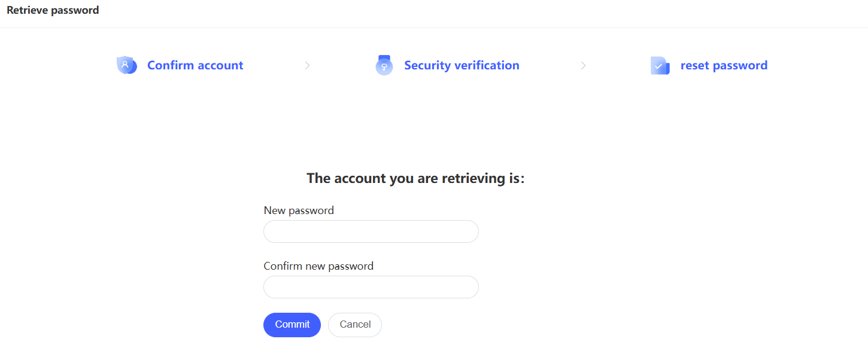Click the chevron after Confirm account
Screen dimensions: 868x351
point(307,66)
